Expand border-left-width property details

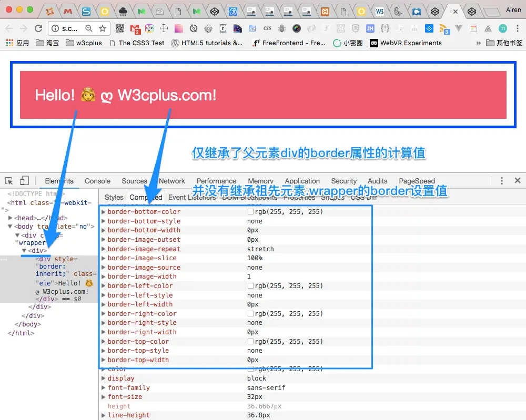click(x=104, y=304)
